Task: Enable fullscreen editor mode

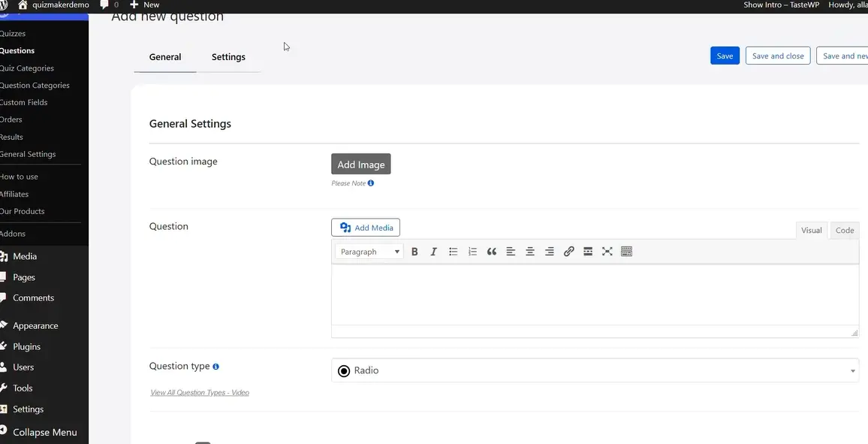Action: point(607,252)
